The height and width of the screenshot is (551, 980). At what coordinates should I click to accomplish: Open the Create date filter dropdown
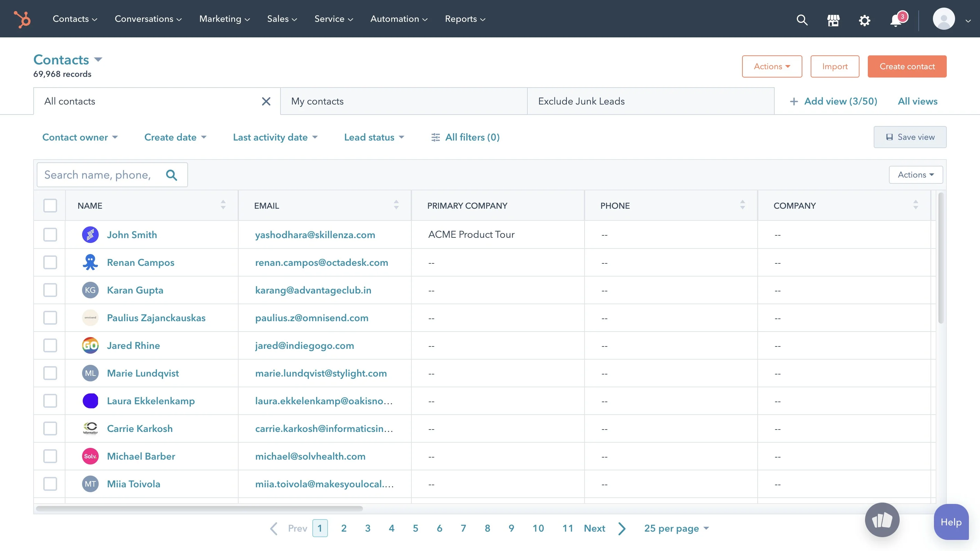(x=175, y=137)
